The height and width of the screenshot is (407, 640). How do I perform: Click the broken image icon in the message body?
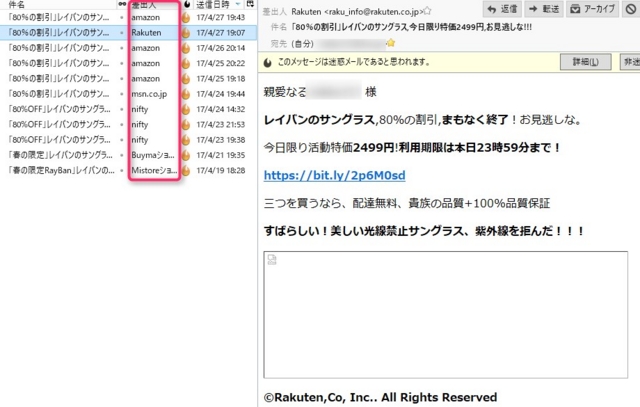tap(272, 260)
